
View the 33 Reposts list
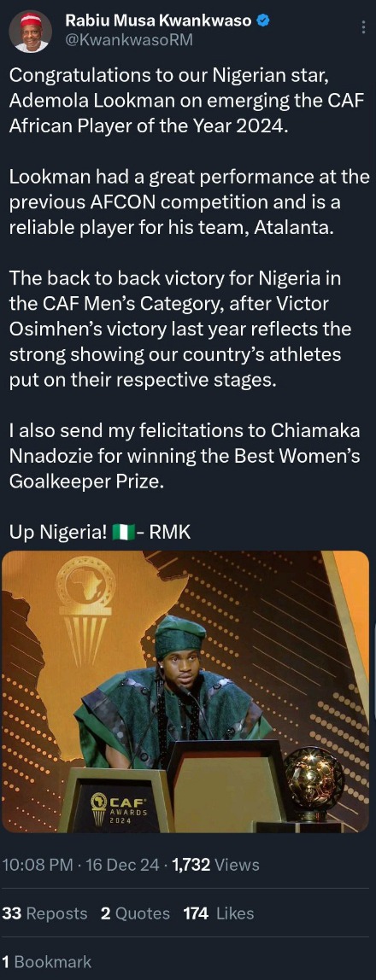pos(45,913)
